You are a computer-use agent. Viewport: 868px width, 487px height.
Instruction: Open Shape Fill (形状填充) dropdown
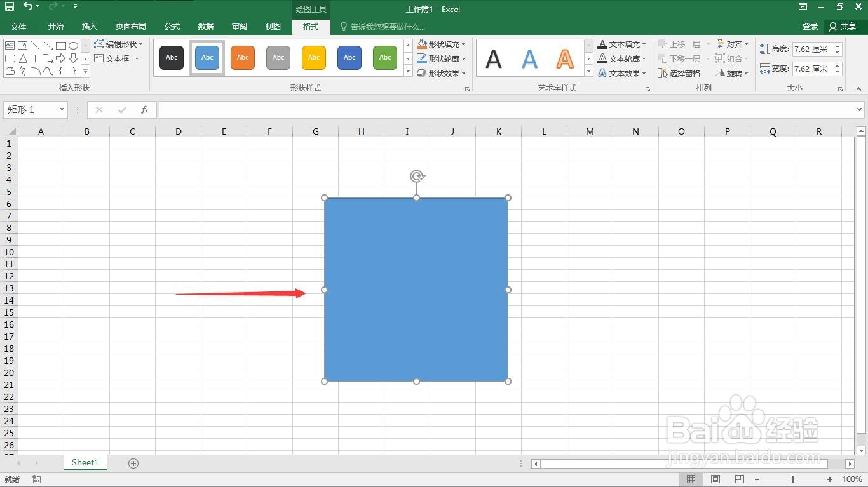(441, 44)
